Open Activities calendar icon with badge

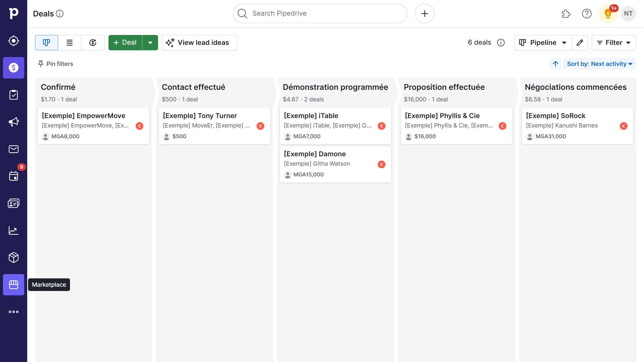tap(13, 176)
